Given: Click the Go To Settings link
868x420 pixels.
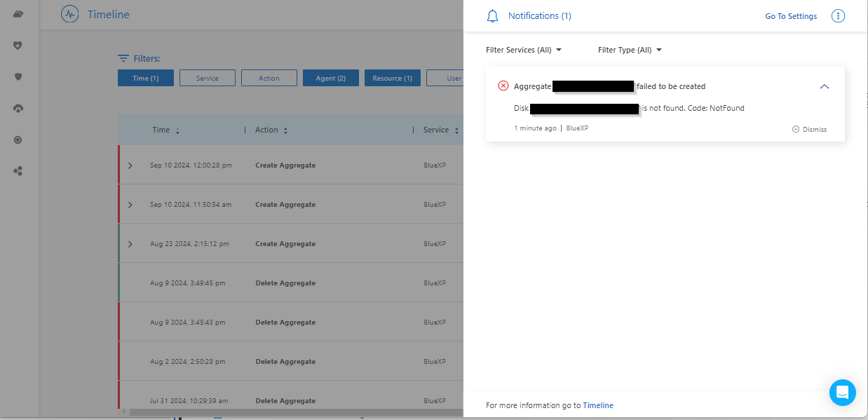Looking at the screenshot, I should coord(790,15).
